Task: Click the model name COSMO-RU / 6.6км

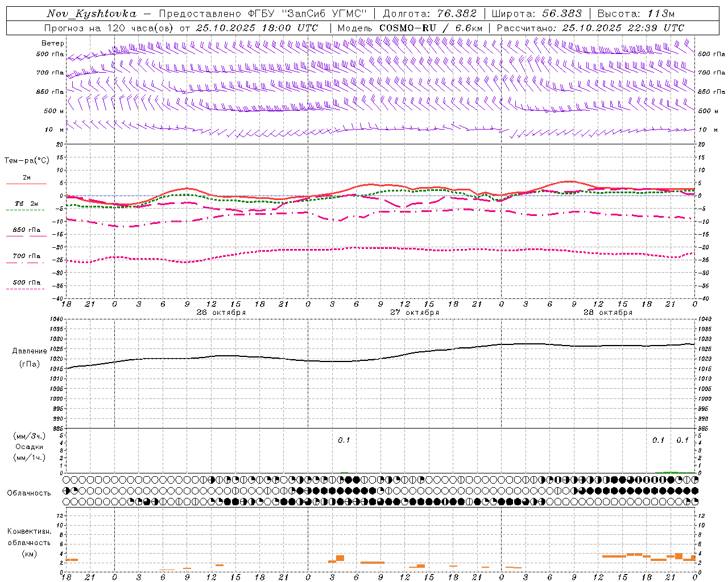Action: (x=431, y=27)
